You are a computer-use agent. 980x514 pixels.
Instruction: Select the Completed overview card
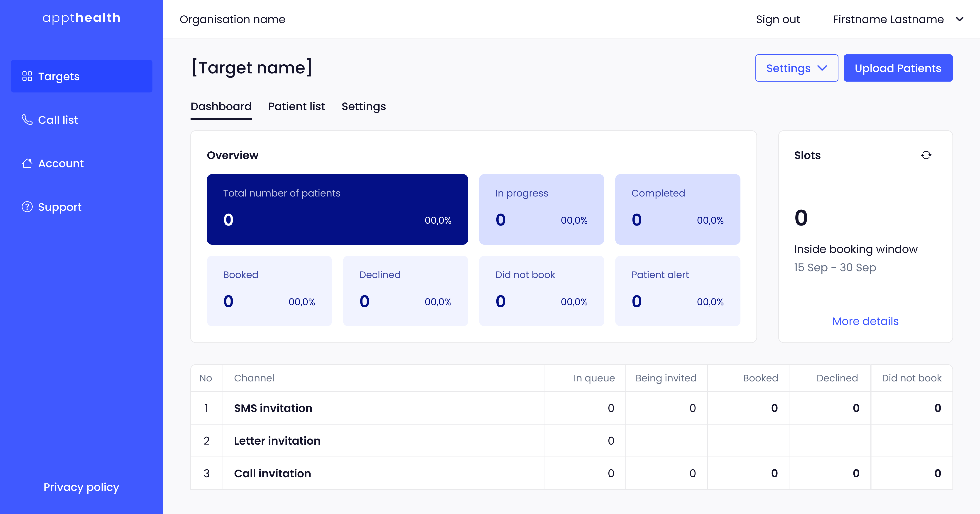click(678, 209)
